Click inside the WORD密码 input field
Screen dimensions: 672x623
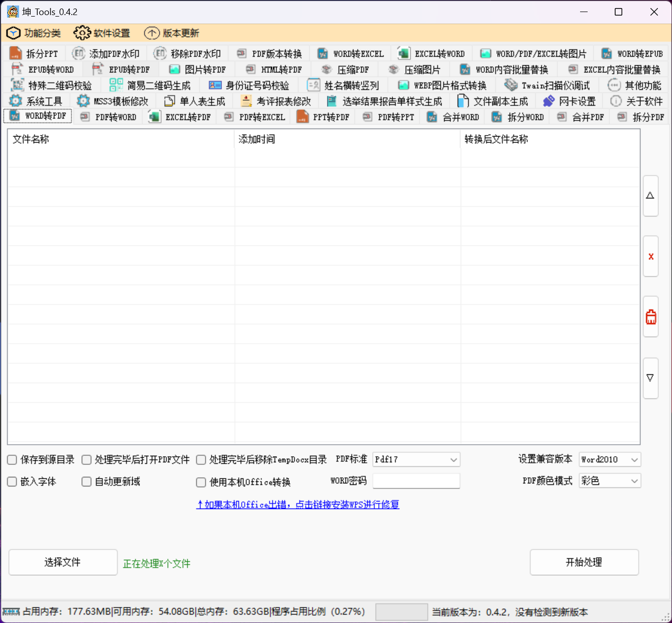click(416, 481)
